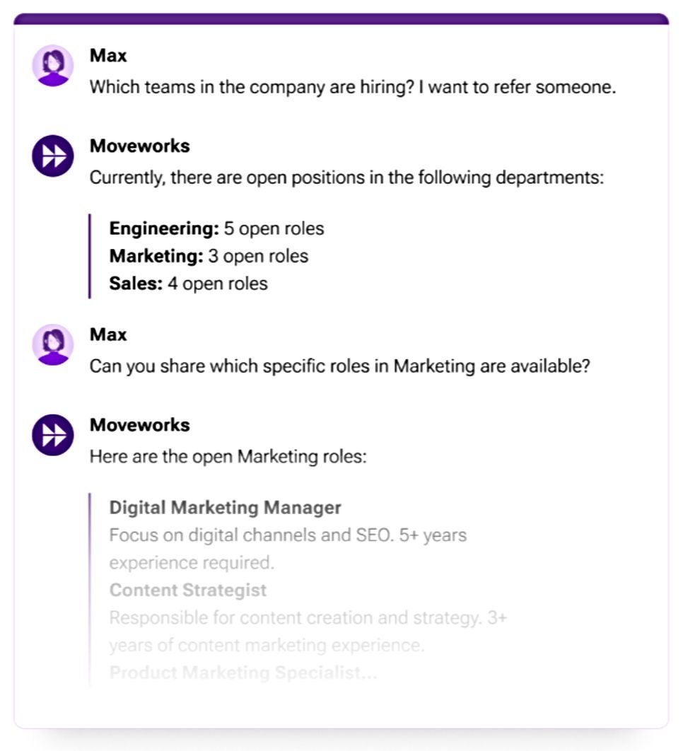Click the "Here are the open Marketing roles" text
Viewport: 700px width, 751px height.
(x=228, y=457)
